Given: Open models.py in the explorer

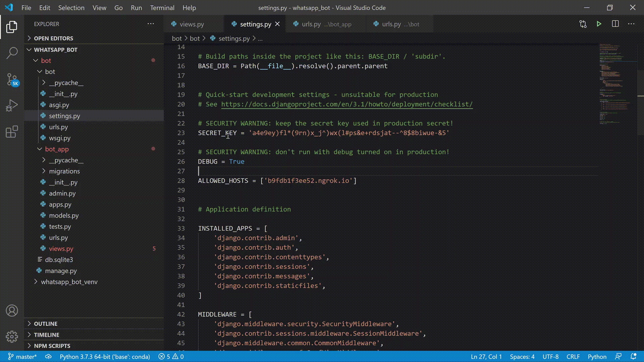Looking at the screenshot, I should pyautogui.click(x=64, y=216).
